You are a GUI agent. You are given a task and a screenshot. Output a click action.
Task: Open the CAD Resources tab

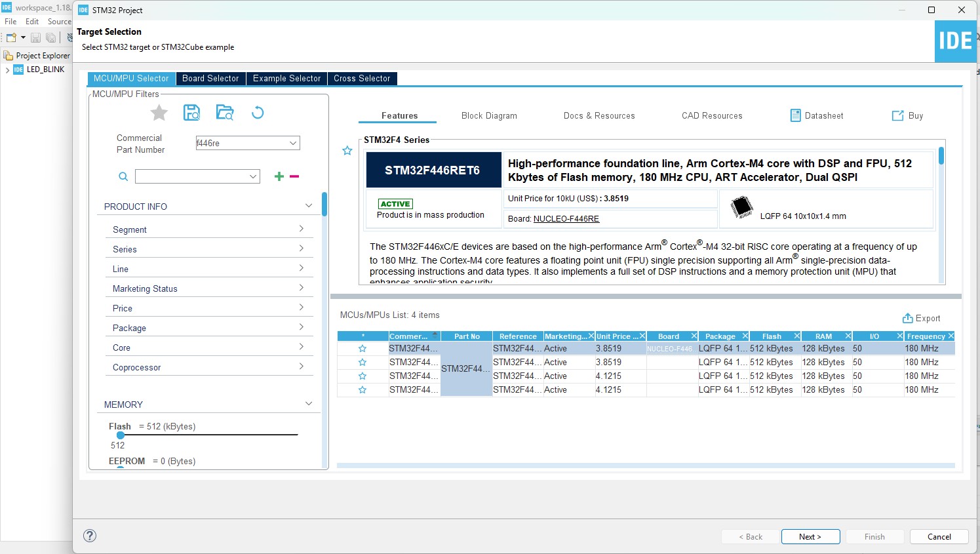click(712, 115)
